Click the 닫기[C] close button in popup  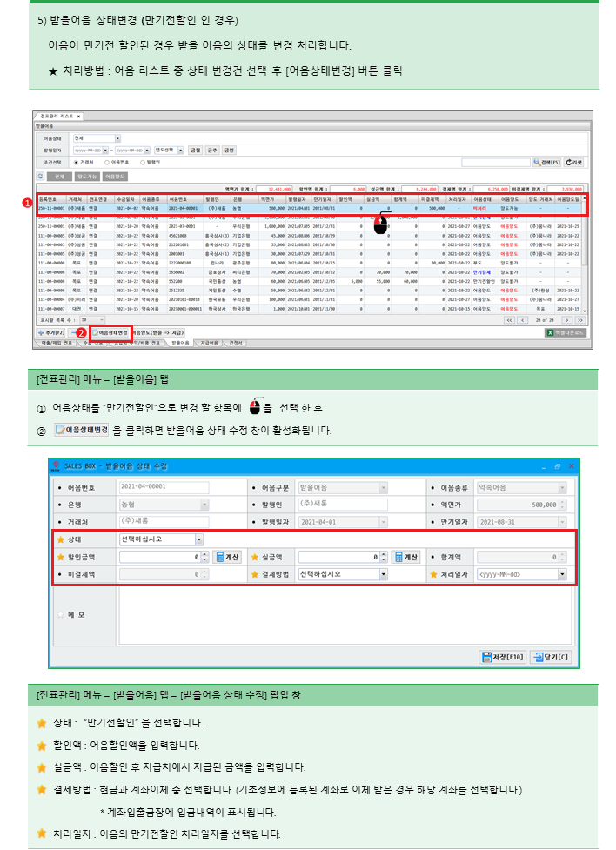[551, 658]
